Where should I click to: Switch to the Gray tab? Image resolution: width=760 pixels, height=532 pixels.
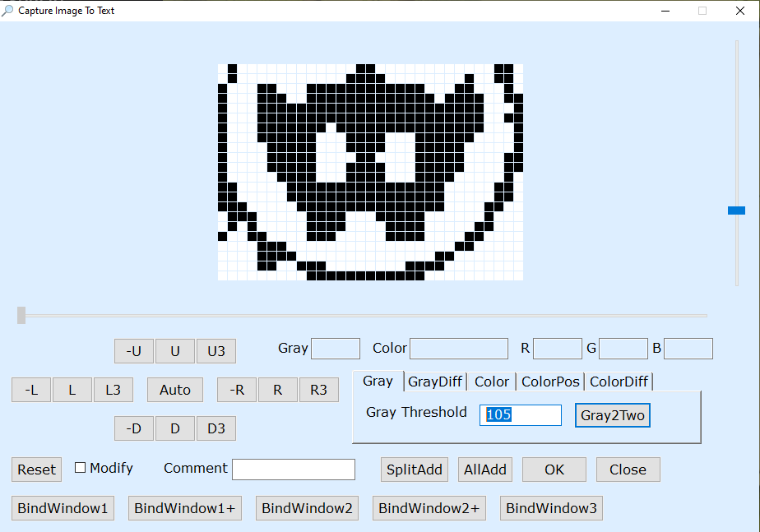378,381
